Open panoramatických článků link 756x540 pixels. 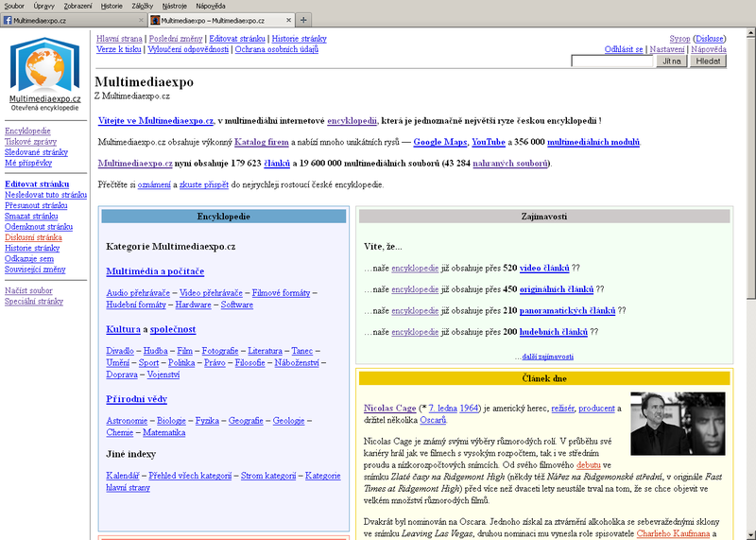point(567,310)
